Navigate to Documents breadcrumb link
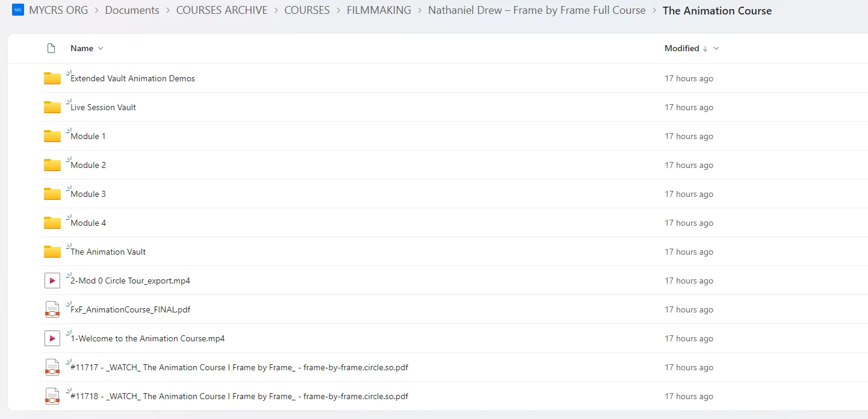The image size is (868, 419). (132, 10)
